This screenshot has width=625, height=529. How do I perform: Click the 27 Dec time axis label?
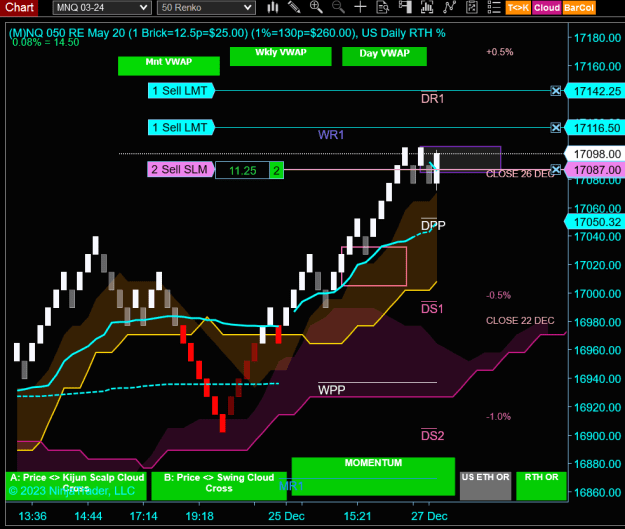coord(429,516)
